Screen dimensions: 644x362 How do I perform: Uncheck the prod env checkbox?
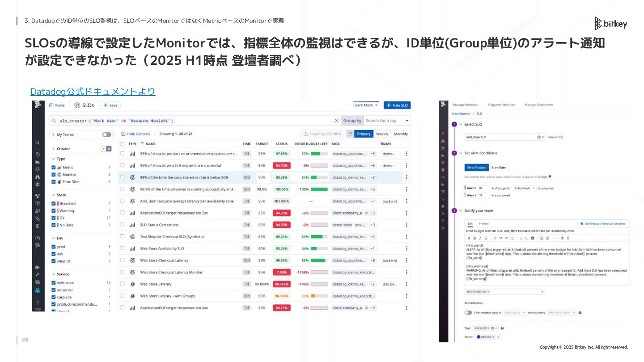click(54, 247)
